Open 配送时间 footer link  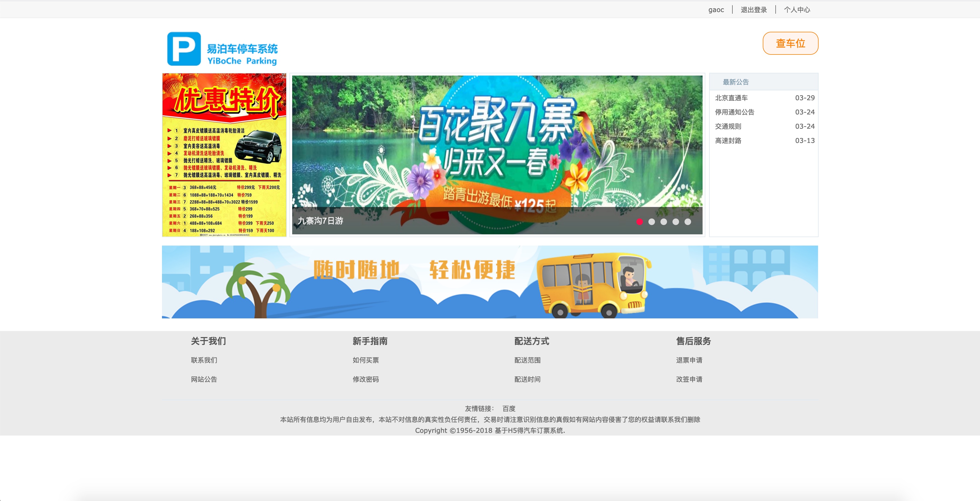(x=527, y=379)
